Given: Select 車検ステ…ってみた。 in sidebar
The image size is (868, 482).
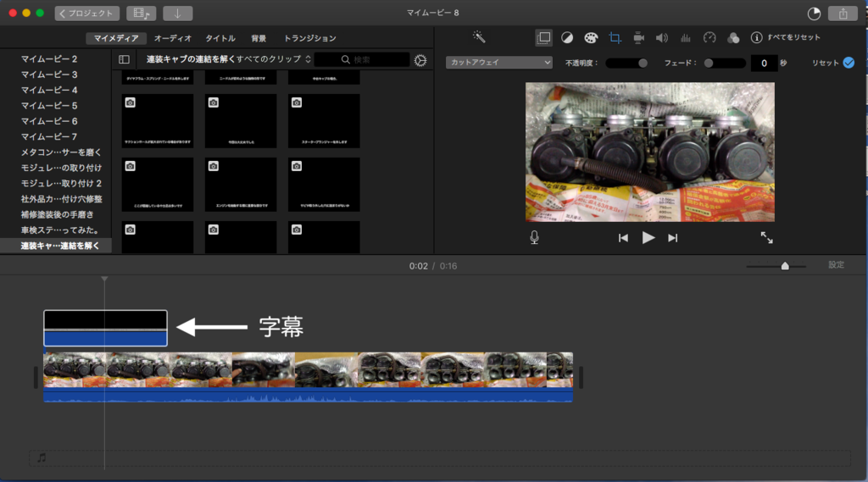Looking at the screenshot, I should [60, 230].
